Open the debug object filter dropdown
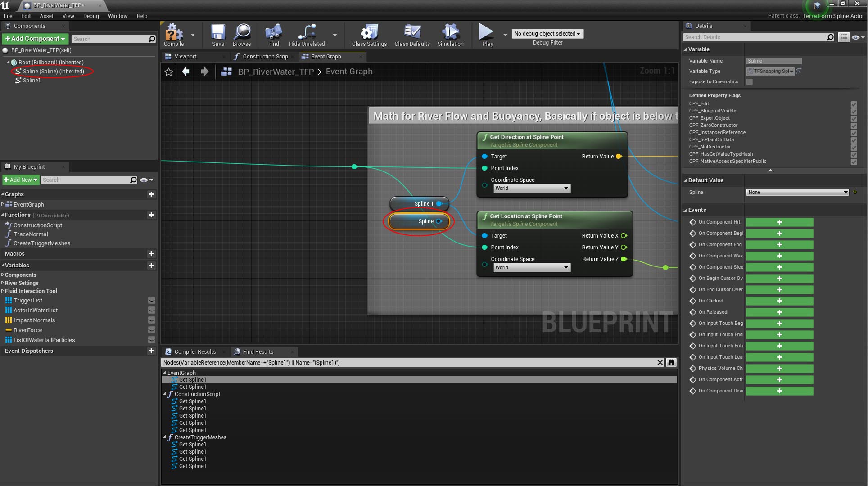 coord(547,34)
